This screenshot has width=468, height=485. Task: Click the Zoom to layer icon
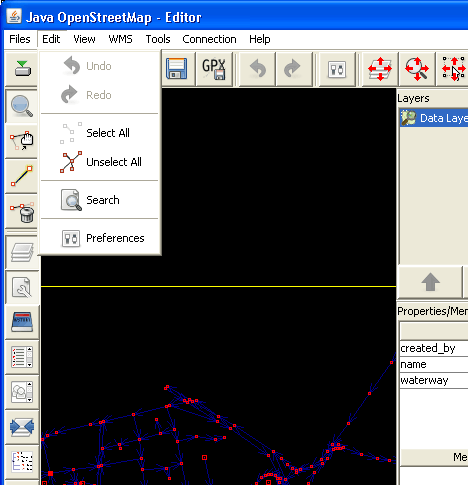click(380, 69)
